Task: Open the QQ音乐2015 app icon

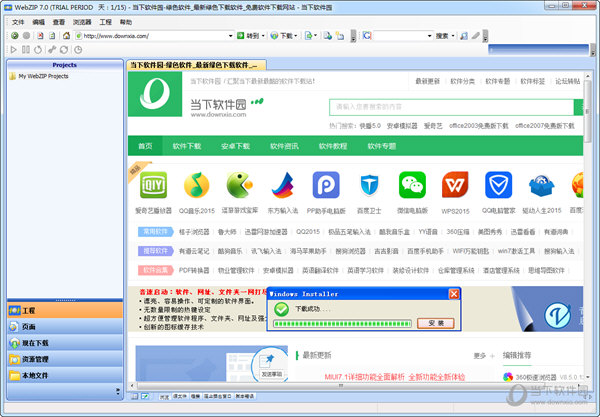Action: (x=196, y=185)
